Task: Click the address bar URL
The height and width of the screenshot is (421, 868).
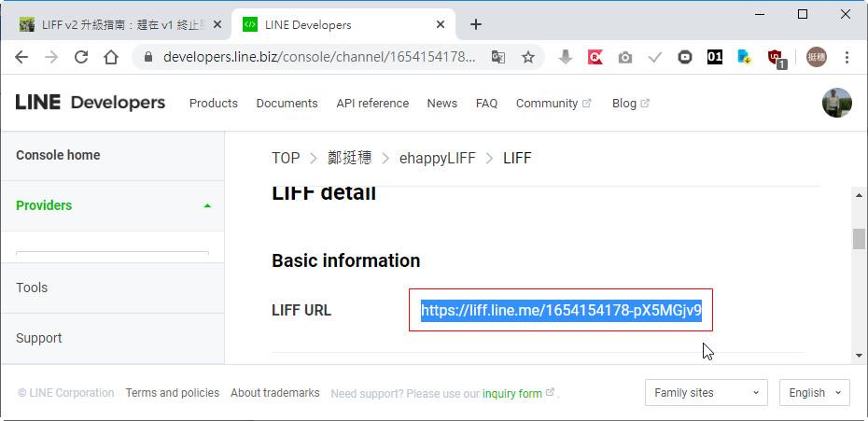Action: coord(319,57)
